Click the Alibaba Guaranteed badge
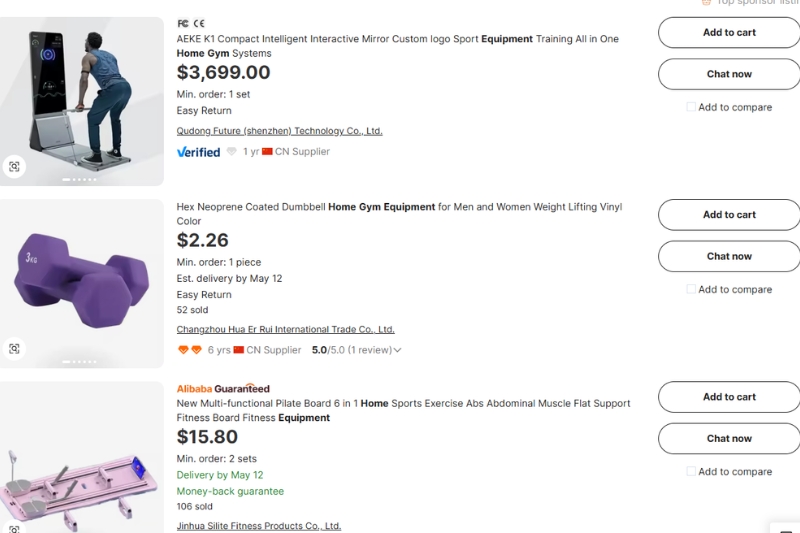Viewport: 800px width, 533px height. click(x=223, y=389)
